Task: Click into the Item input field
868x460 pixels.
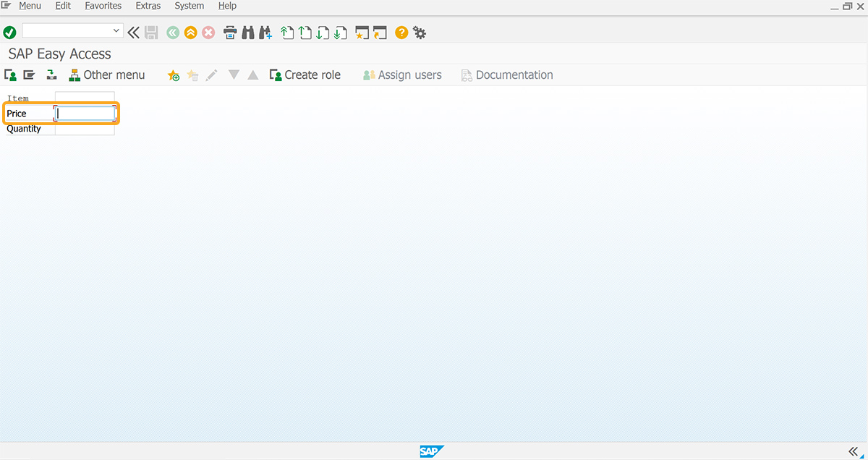Action: click(85, 98)
